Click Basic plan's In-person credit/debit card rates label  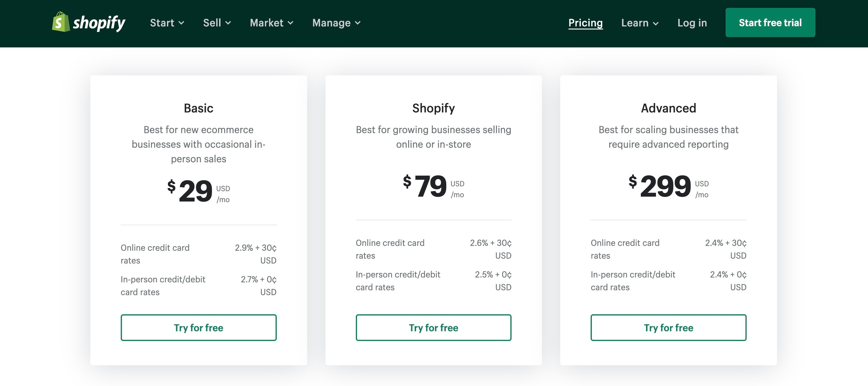coord(163,286)
